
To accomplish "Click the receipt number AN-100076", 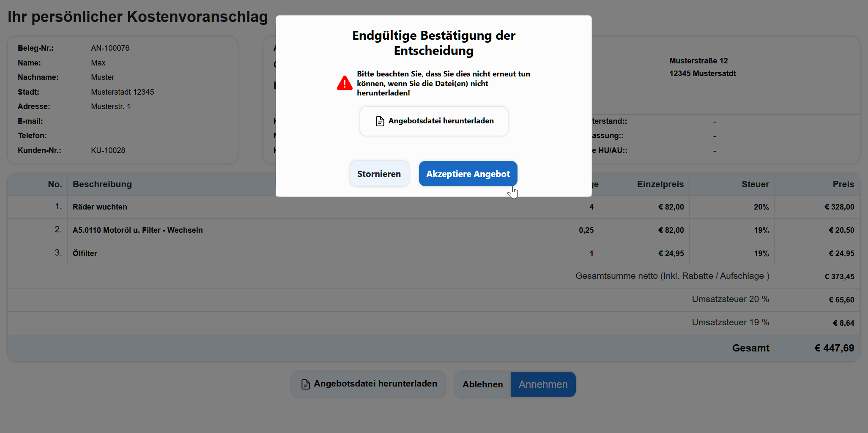I will coord(110,48).
